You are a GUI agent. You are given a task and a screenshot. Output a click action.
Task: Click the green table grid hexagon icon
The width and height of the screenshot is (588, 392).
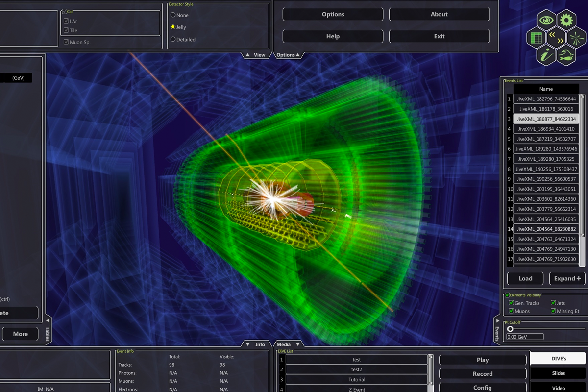pyautogui.click(x=537, y=38)
